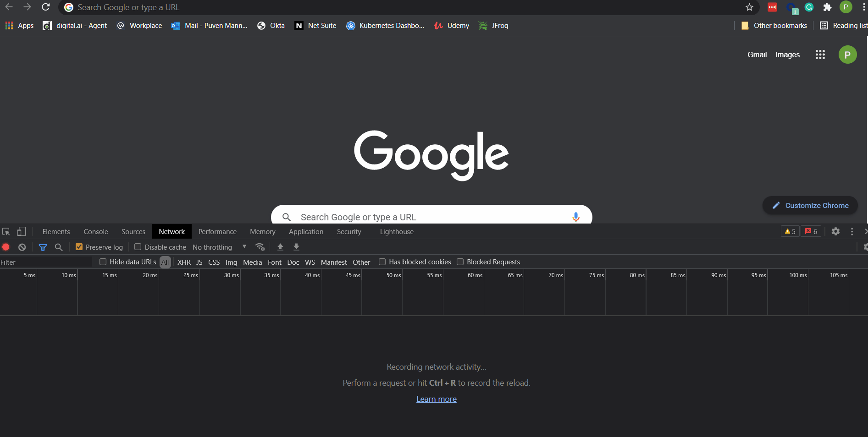Filter requests by CSS type
The image size is (868, 437).
pyautogui.click(x=214, y=262)
